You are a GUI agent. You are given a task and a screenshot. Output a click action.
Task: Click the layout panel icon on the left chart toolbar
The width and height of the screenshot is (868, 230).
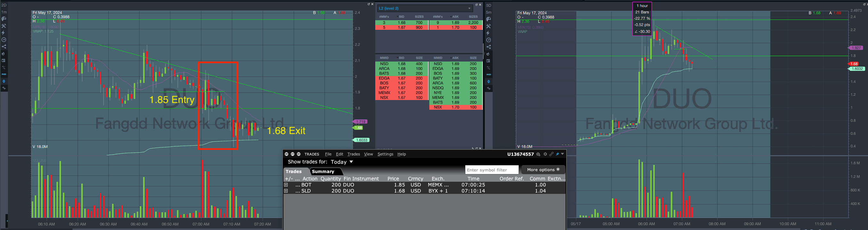tap(4, 60)
